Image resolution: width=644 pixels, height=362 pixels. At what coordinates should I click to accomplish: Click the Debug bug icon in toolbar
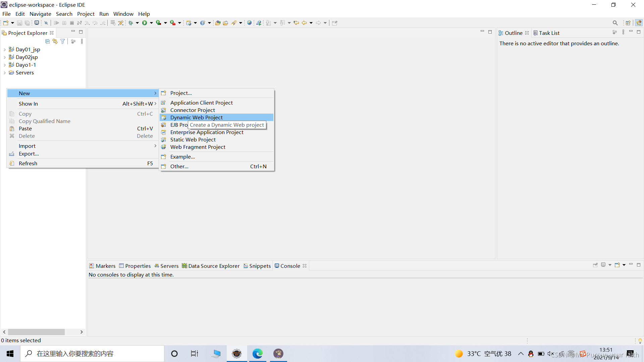tap(131, 23)
